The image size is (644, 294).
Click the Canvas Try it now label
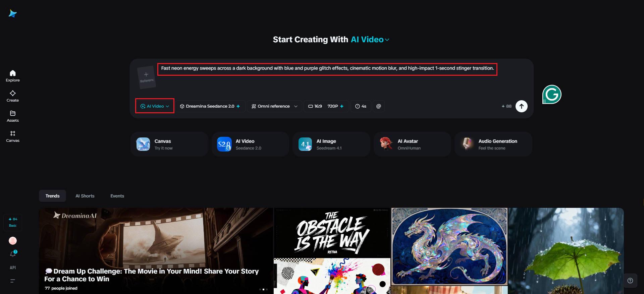(x=163, y=144)
